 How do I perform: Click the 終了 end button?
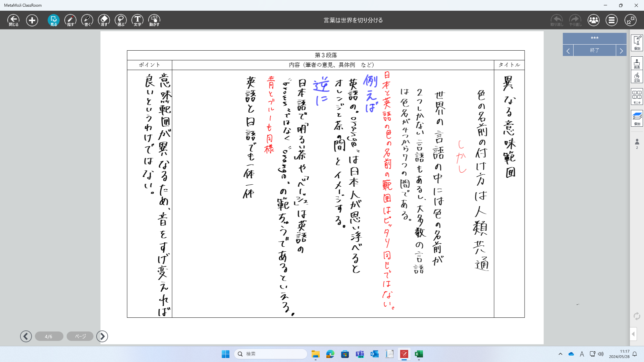pyautogui.click(x=594, y=50)
